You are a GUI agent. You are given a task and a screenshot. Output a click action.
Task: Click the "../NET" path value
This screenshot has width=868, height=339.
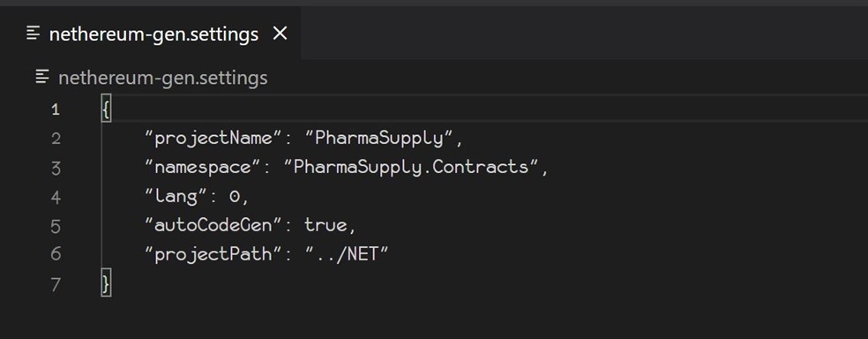tap(347, 253)
